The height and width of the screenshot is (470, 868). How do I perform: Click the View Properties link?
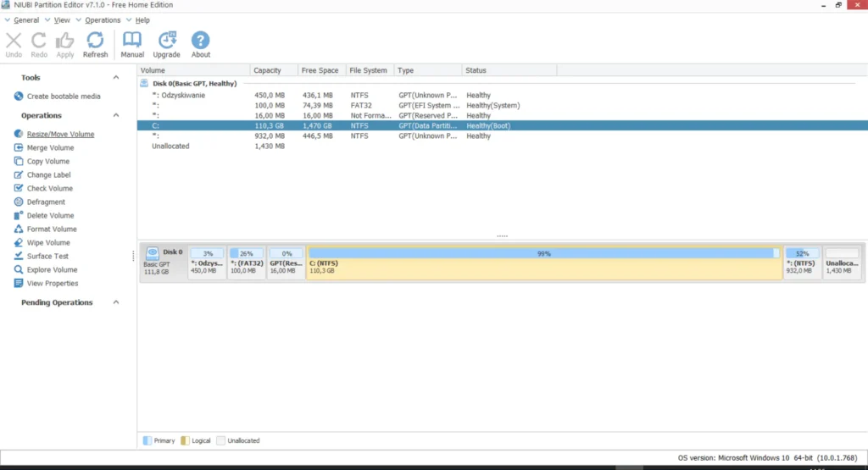pyautogui.click(x=53, y=283)
